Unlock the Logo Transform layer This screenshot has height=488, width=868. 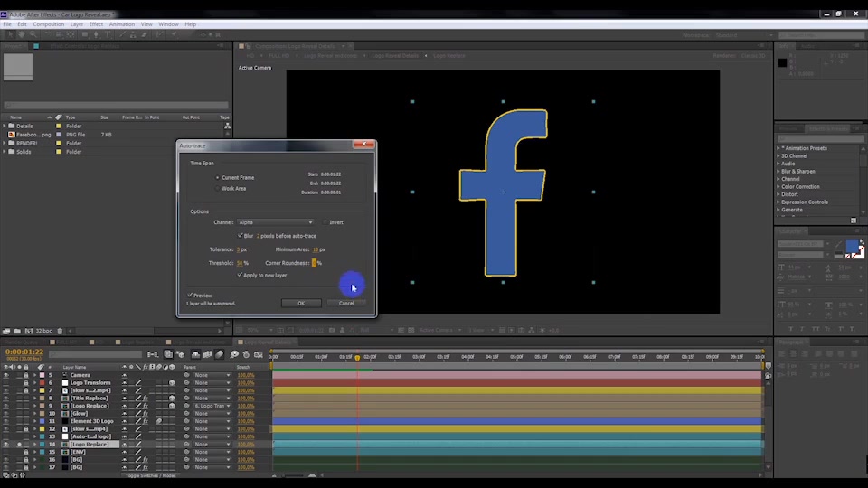[26, 383]
